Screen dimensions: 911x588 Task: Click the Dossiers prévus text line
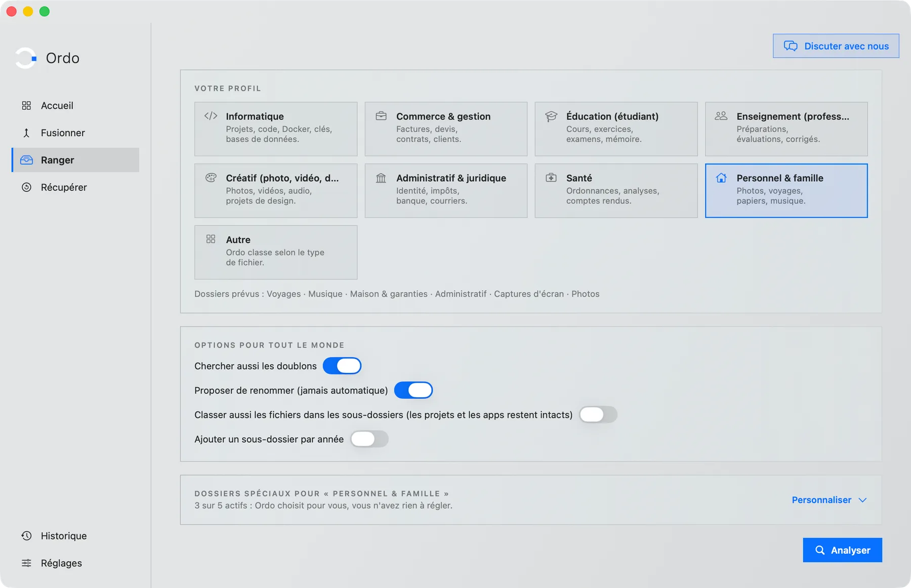pyautogui.click(x=397, y=294)
